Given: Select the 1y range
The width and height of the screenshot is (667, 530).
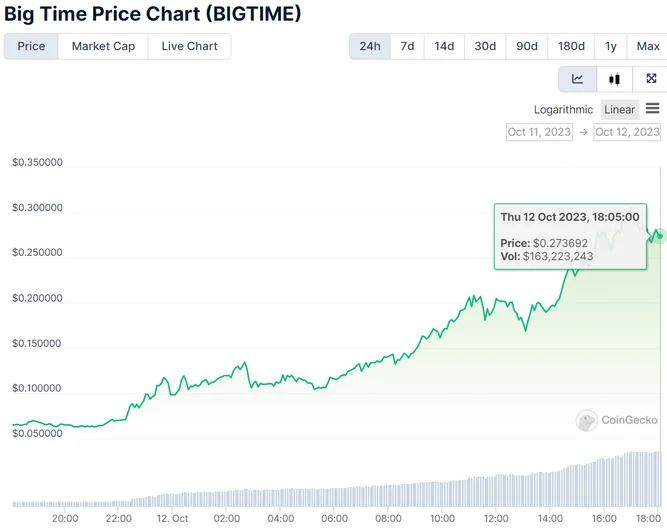Looking at the screenshot, I should tap(610, 46).
